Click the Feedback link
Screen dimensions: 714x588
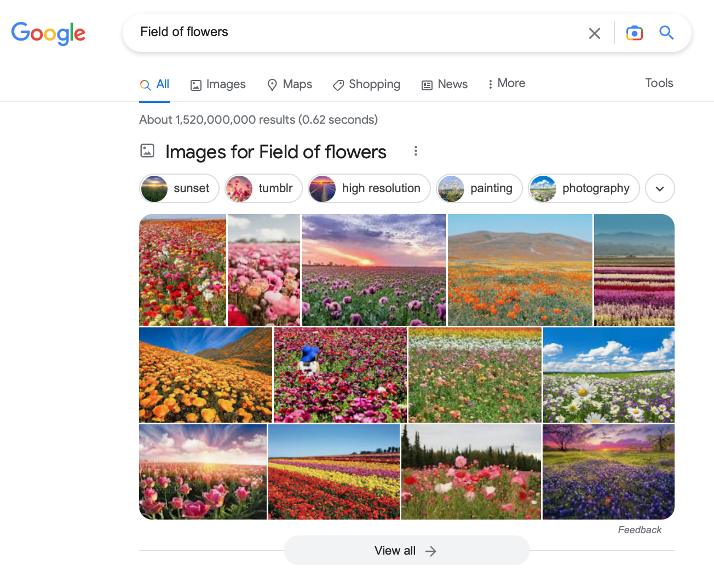(x=639, y=530)
